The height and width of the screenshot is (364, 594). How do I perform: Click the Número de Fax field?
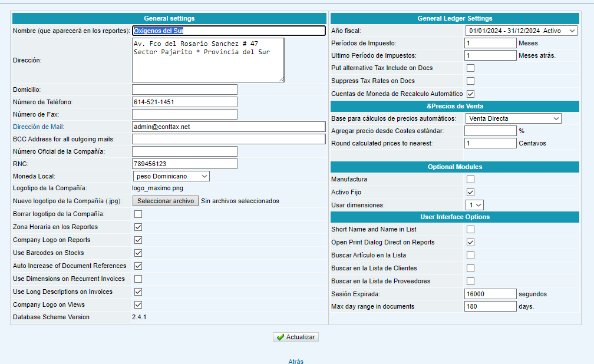(184, 114)
